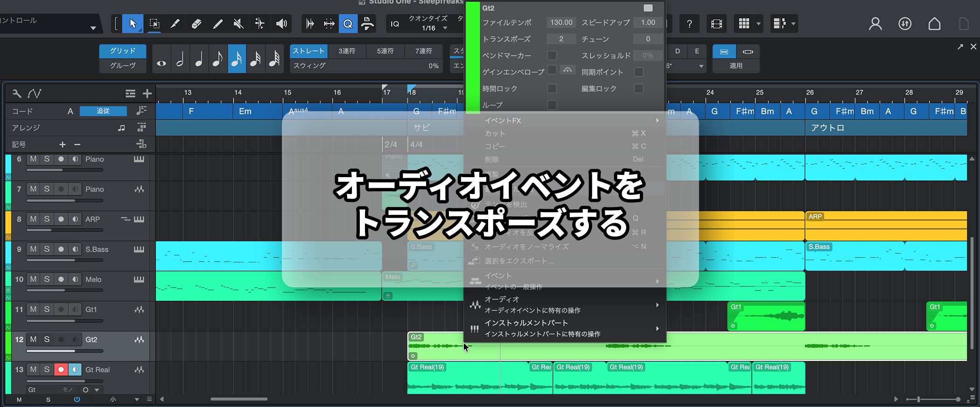Viewport: 980px width, 407px height.
Task: Open the track list icon
Action: (x=130, y=94)
